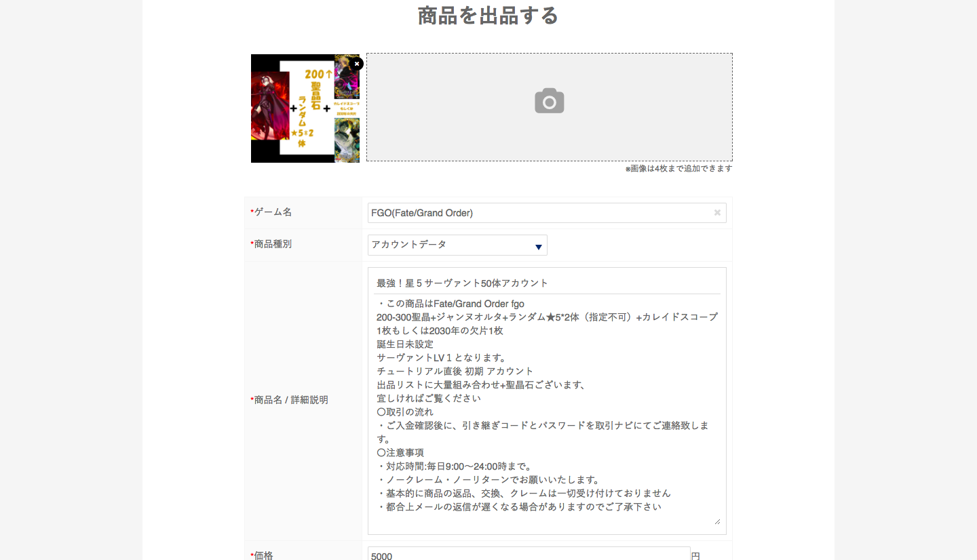Click the line ・ノークレーム・ノーリターンでお願いいたします。
This screenshot has height=560, width=977.
(x=488, y=480)
